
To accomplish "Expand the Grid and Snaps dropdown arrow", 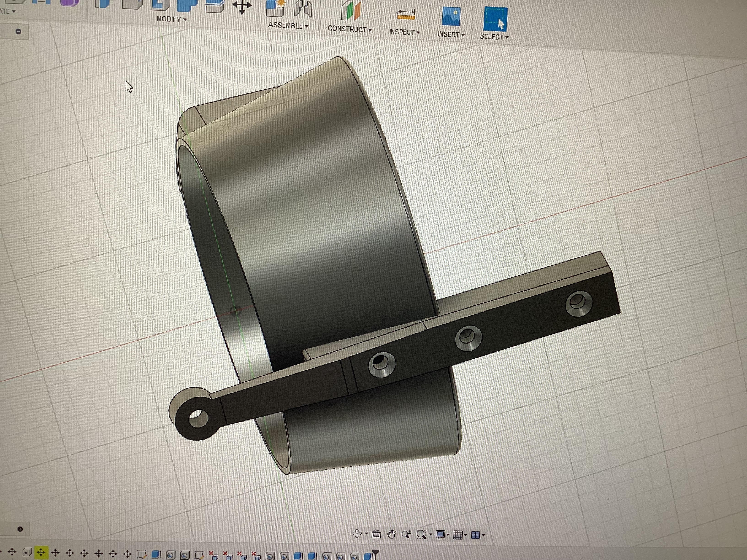I will pos(466,535).
